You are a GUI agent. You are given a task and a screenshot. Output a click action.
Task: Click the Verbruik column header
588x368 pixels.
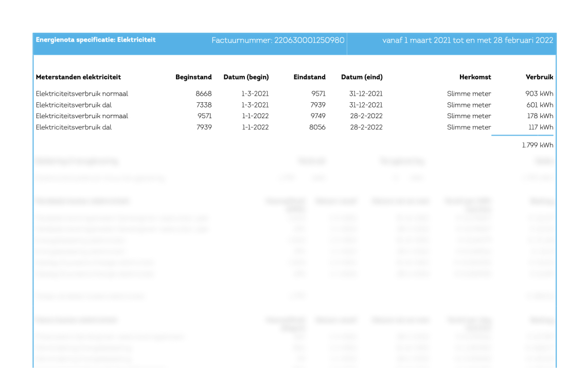point(539,77)
